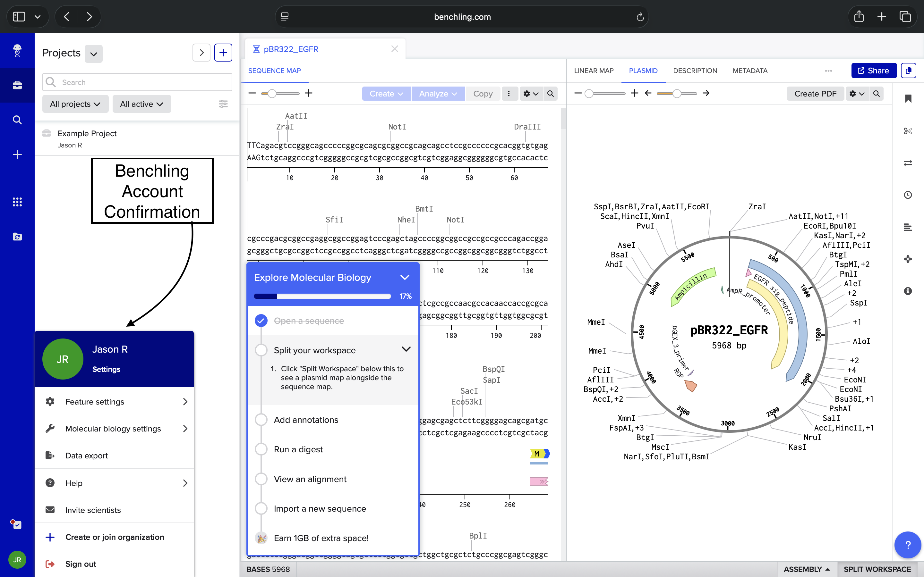Viewport: 924px width, 577px height.
Task: Click the copy link icon beside Share
Action: coord(908,71)
